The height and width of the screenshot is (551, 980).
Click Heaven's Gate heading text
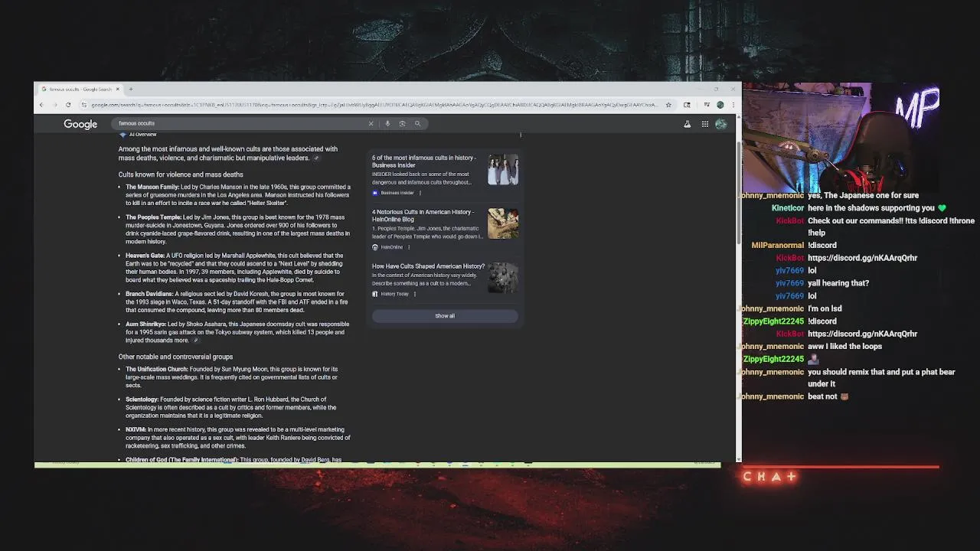(x=145, y=256)
